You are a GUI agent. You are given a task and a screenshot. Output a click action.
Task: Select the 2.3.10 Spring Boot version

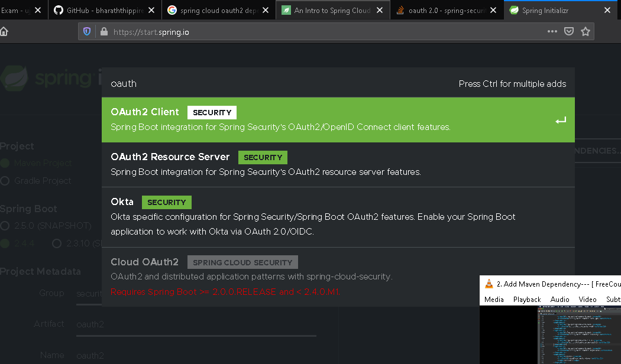pos(57,243)
